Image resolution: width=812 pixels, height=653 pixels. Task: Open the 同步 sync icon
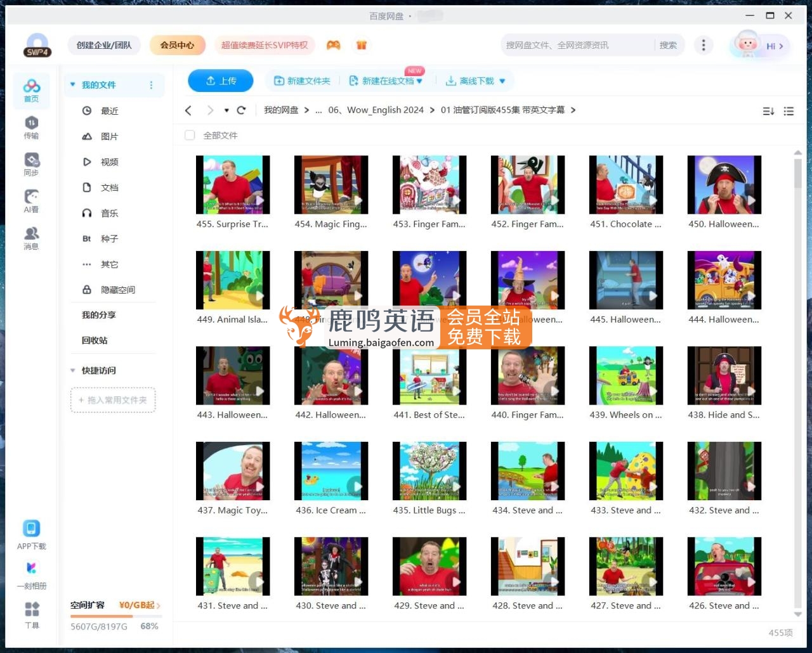(x=31, y=164)
